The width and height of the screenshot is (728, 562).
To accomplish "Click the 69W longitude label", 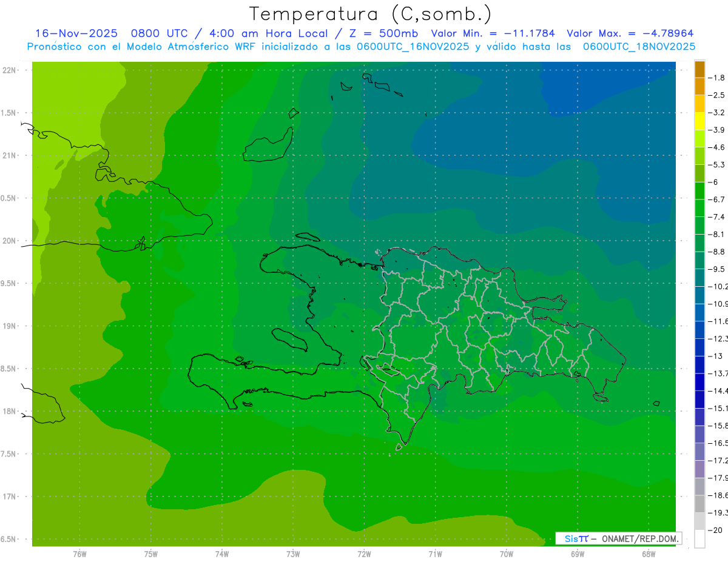I will [578, 554].
